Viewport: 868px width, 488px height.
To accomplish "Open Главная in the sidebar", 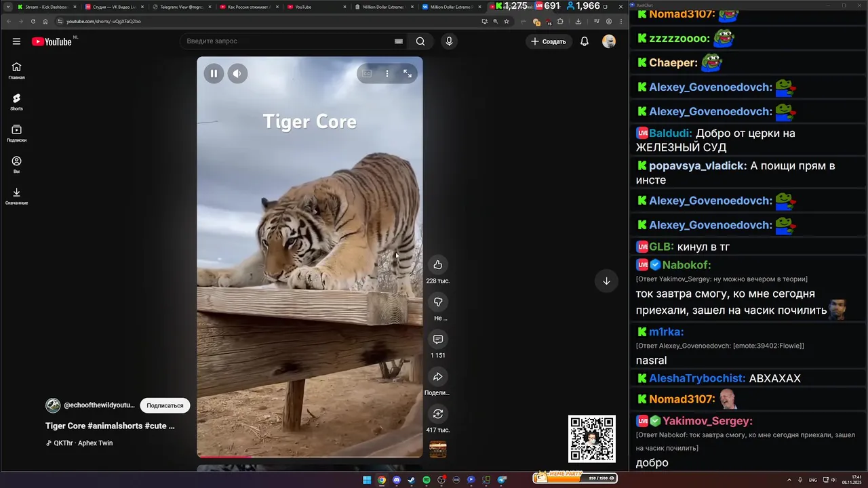I will pos(16,70).
